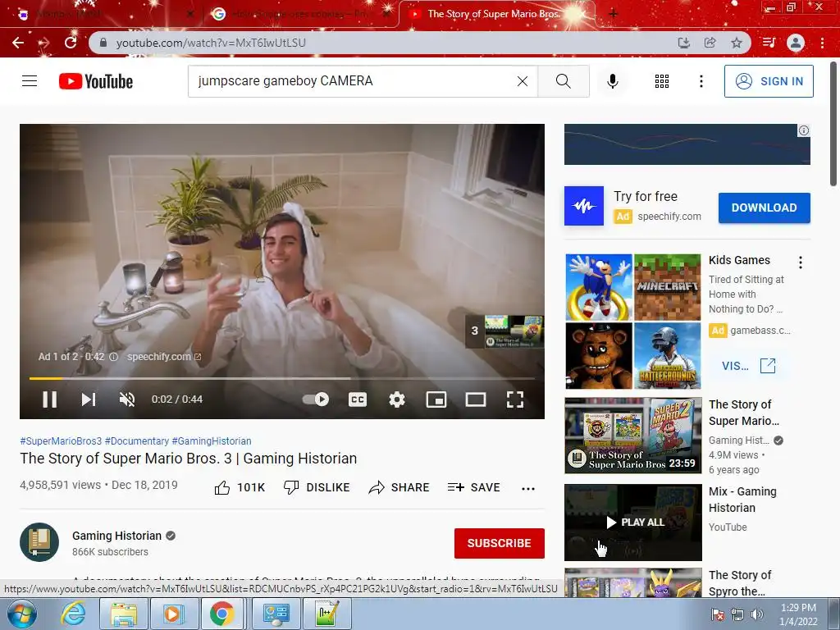Open the Chrome install/download icon in the address bar
Viewport: 840px width, 630px height.
tap(683, 43)
